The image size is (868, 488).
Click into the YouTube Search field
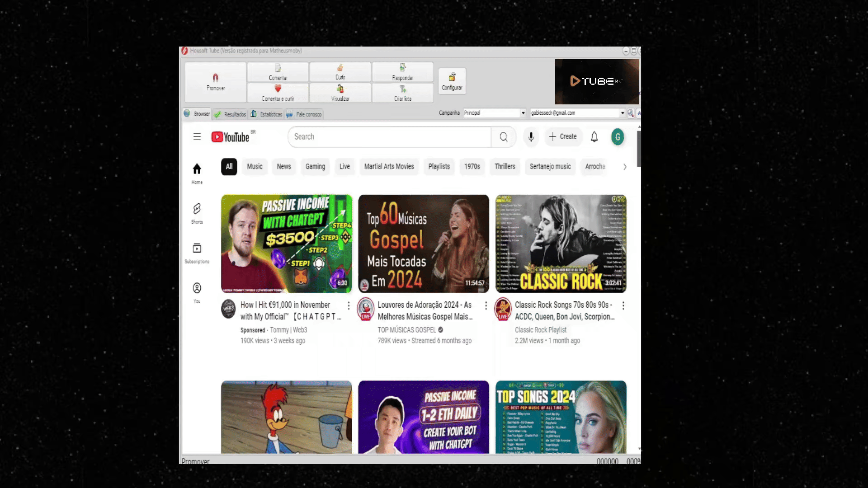click(389, 137)
